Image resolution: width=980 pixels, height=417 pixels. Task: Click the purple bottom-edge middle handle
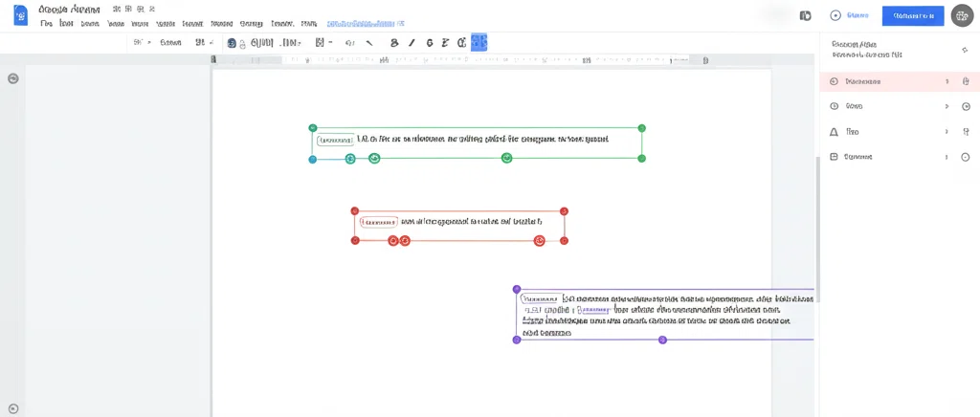(663, 340)
